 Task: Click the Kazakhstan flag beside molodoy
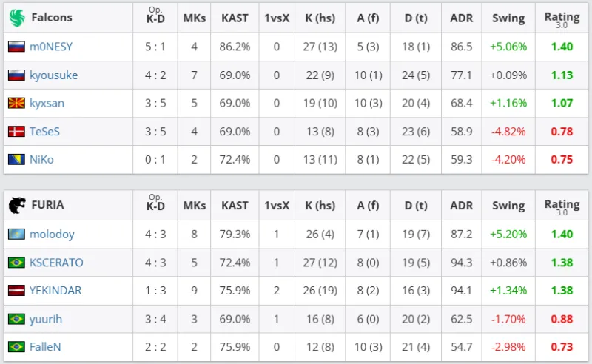pos(16,234)
